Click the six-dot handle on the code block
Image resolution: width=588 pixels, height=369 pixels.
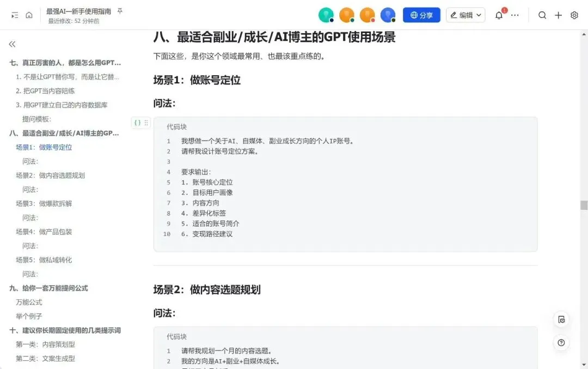click(144, 123)
